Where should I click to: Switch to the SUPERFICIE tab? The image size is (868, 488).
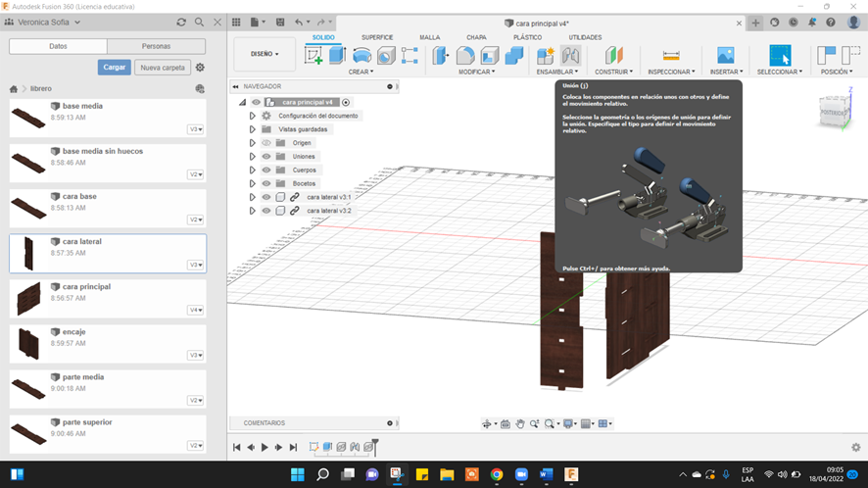tap(376, 37)
